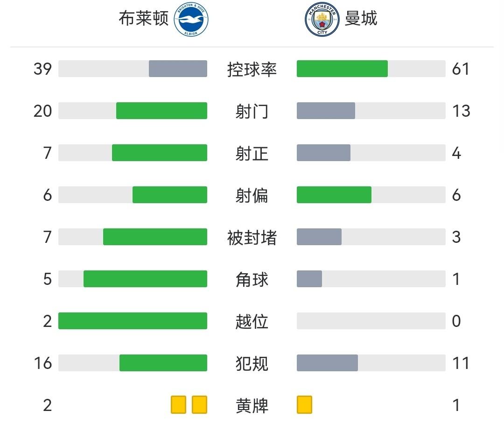Open the 布莱顿 team name link
The height and width of the screenshot is (425, 504).
(143, 19)
